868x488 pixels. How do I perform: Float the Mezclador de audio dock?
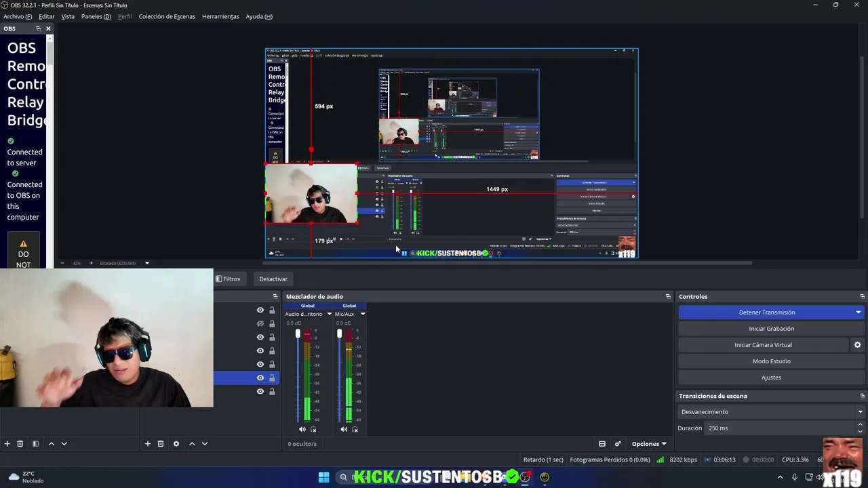click(x=668, y=296)
